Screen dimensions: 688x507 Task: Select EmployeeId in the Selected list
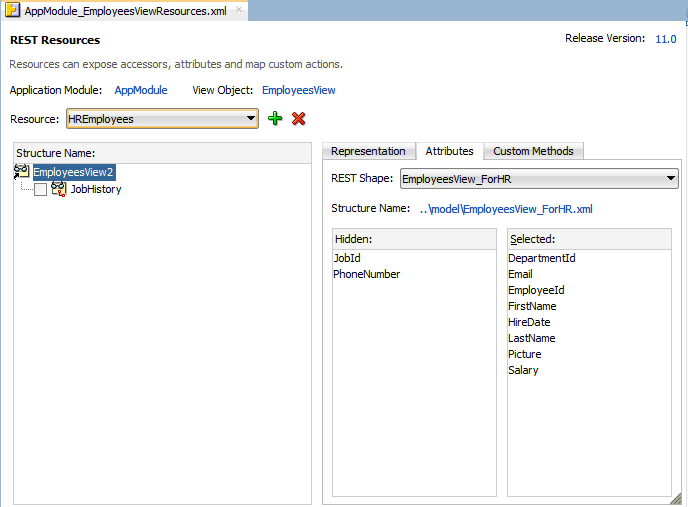coord(536,290)
